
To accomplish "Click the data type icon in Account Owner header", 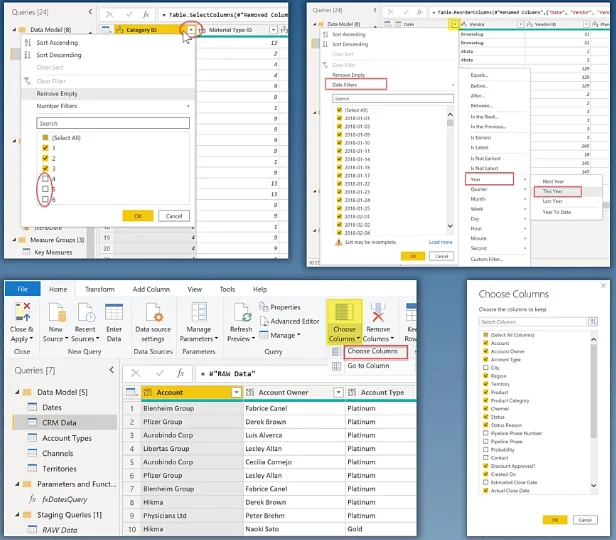I will 250,392.
